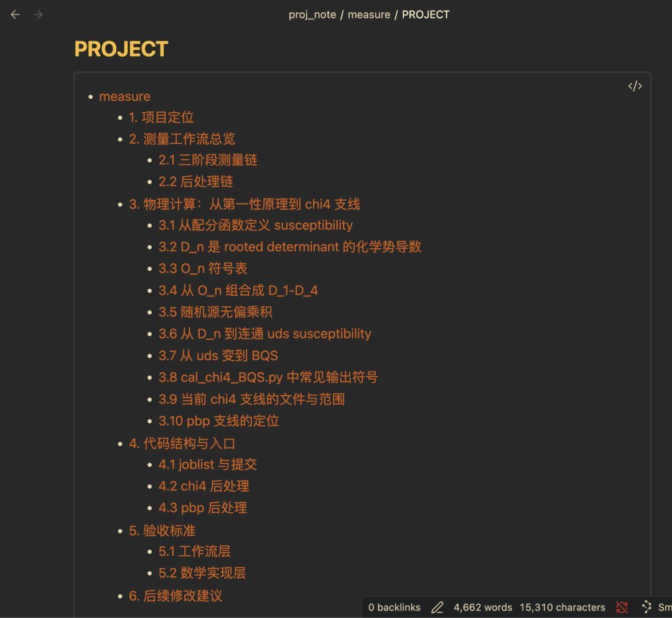The height and width of the screenshot is (618, 672).
Task: Go to 4.3 pbp 后处理
Action: [x=203, y=508]
